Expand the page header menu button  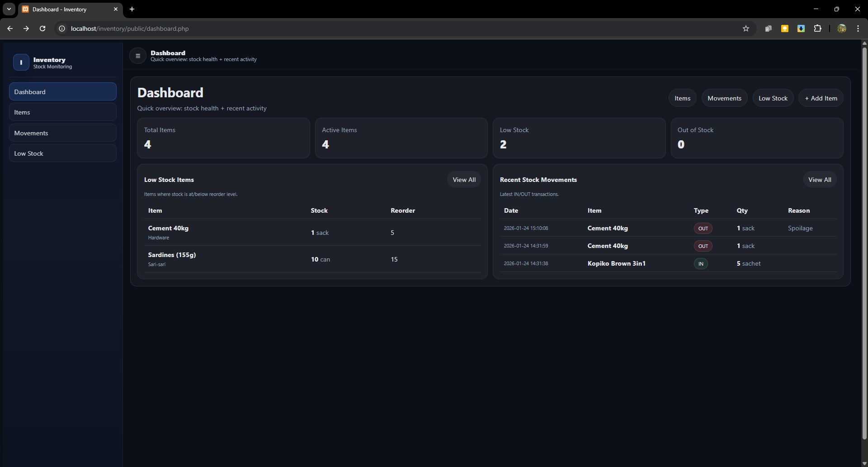coord(137,55)
